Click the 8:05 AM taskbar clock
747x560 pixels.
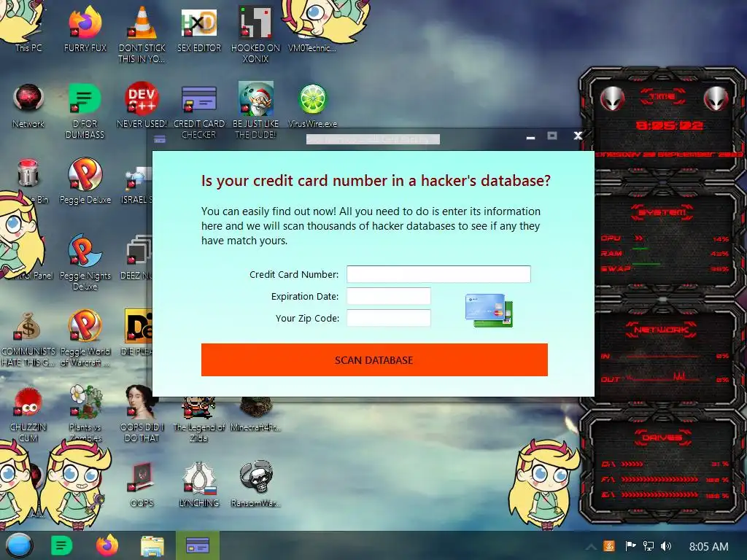(x=708, y=547)
